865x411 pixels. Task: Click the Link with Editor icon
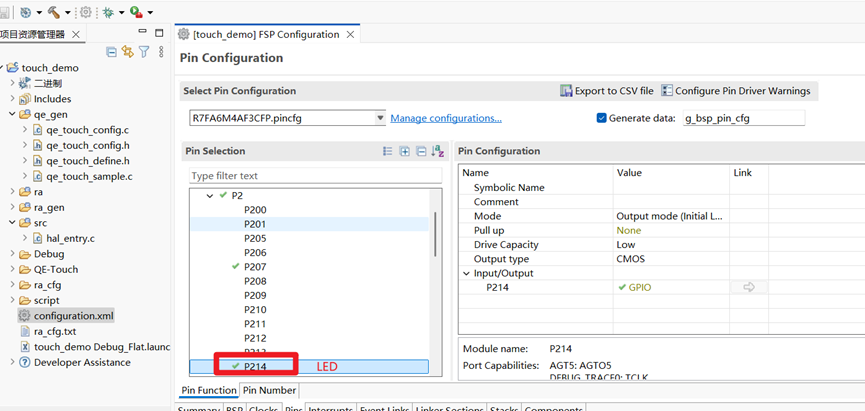127,52
